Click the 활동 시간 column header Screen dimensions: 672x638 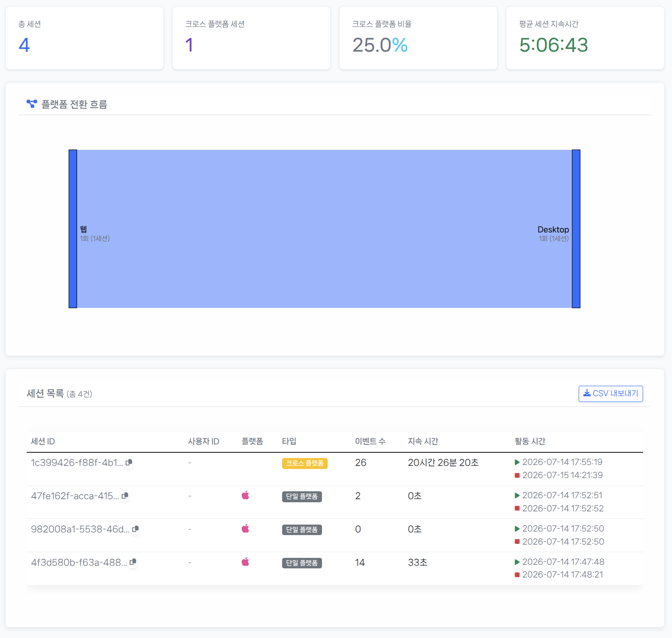(x=530, y=441)
